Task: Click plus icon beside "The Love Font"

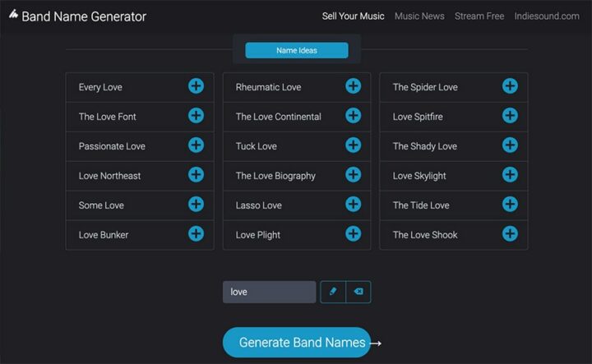Action: point(196,116)
